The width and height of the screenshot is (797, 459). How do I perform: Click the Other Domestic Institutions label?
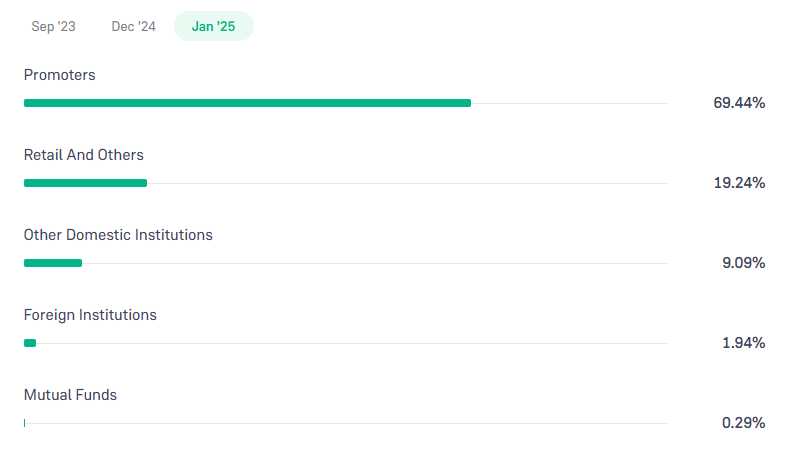tap(118, 235)
